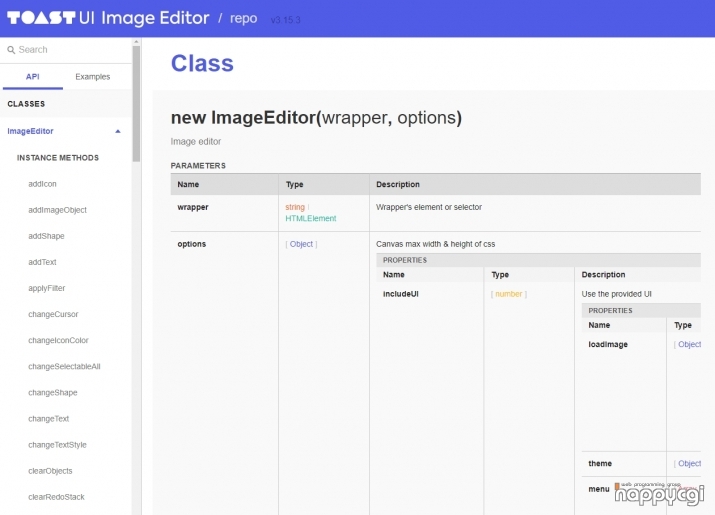Click the new ImageEditor constructor heading
Viewport: 715px width, 515px height.
[316, 118]
